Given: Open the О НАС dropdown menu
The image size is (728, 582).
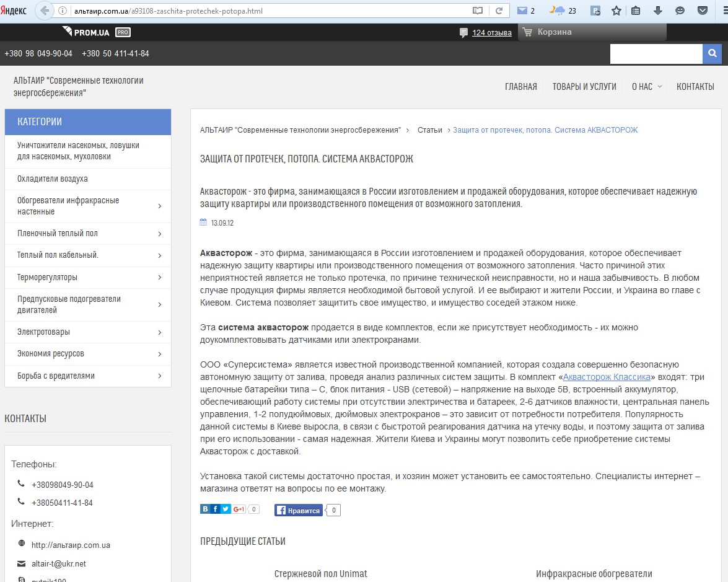Looking at the screenshot, I should 646,86.
